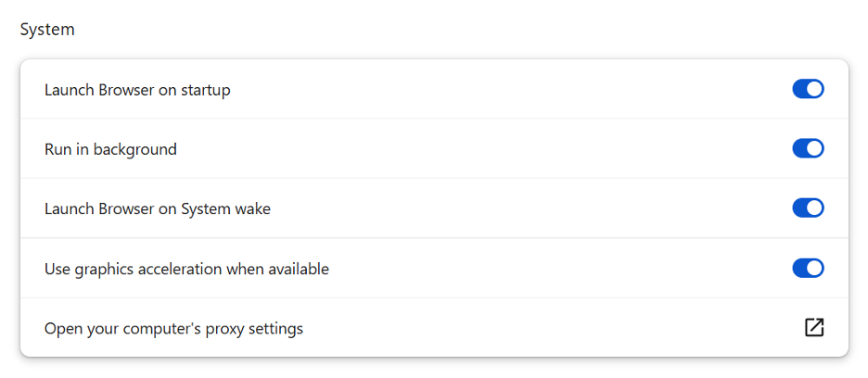Click the System section heading
Image resolution: width=868 pixels, height=378 pixels.
point(47,30)
